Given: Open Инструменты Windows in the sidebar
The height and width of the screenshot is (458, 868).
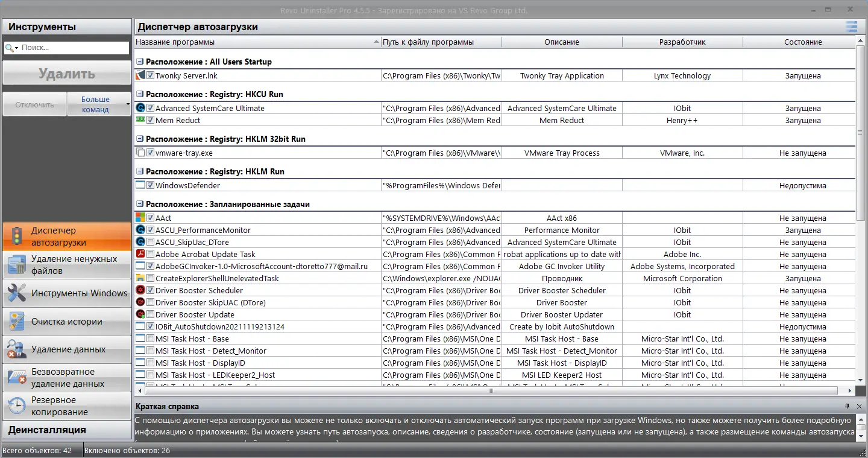Looking at the screenshot, I should point(66,293).
